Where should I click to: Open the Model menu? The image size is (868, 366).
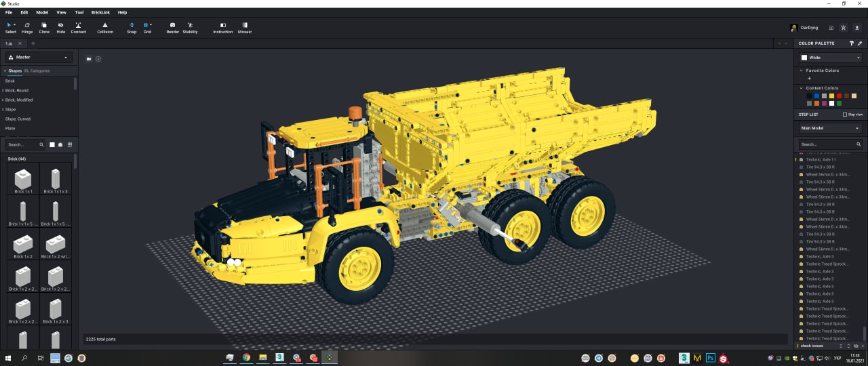[42, 12]
